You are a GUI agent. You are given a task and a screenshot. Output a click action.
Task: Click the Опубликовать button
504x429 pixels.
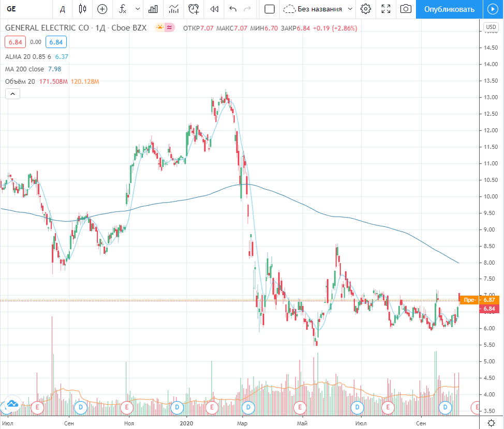[x=449, y=9]
